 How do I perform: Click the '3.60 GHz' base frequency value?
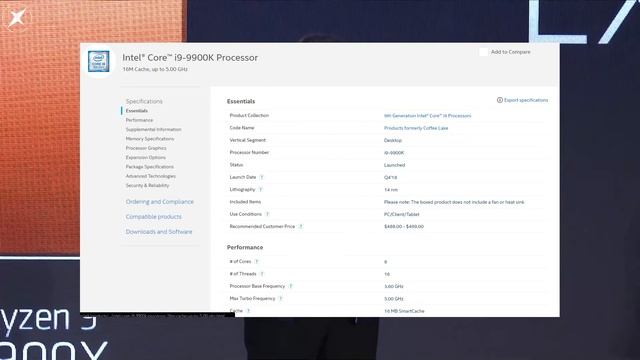click(393, 287)
